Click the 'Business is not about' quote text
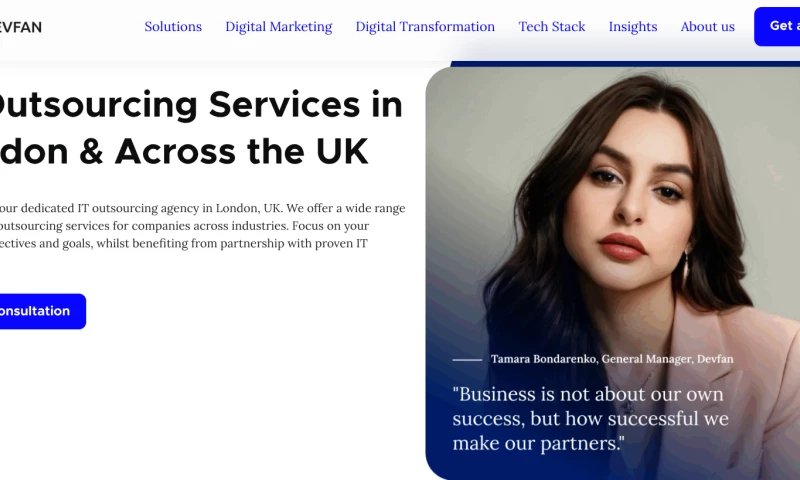The height and width of the screenshot is (480, 800). [590, 419]
